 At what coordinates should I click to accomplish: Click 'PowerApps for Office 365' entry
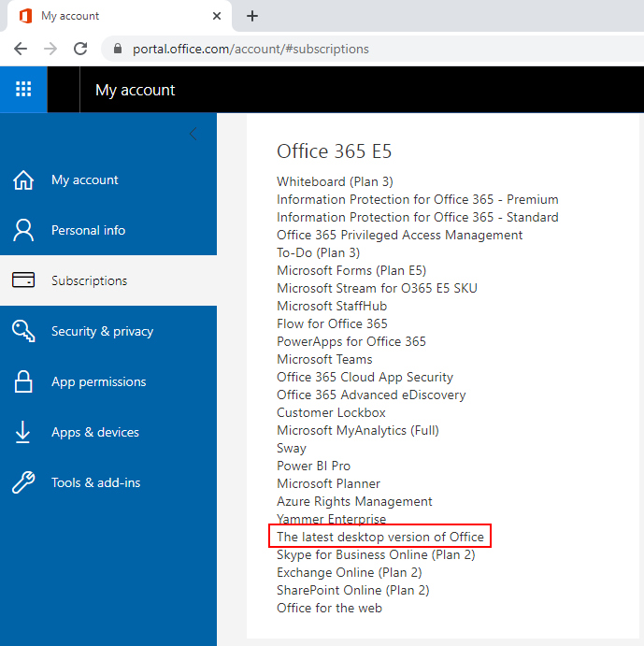(x=351, y=341)
